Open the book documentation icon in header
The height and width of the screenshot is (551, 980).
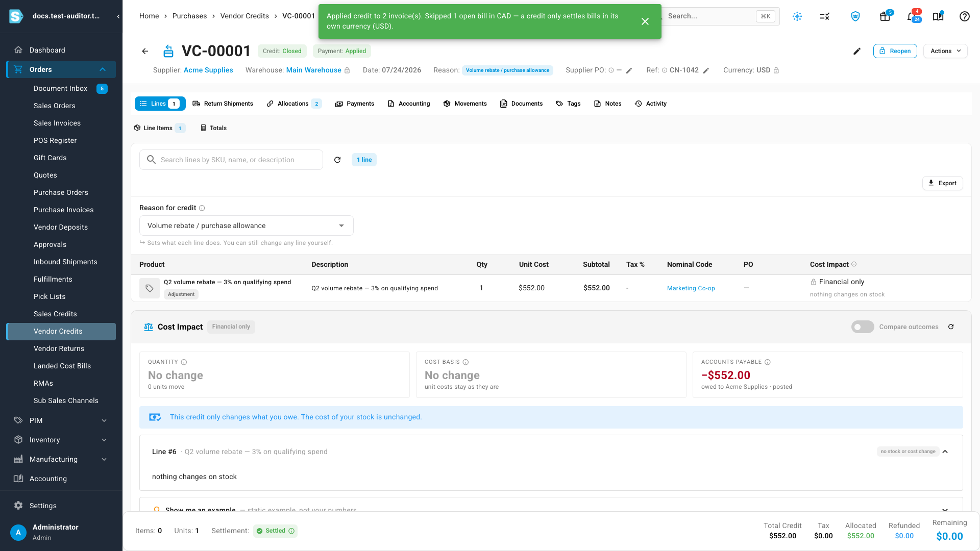pyautogui.click(x=938, y=16)
